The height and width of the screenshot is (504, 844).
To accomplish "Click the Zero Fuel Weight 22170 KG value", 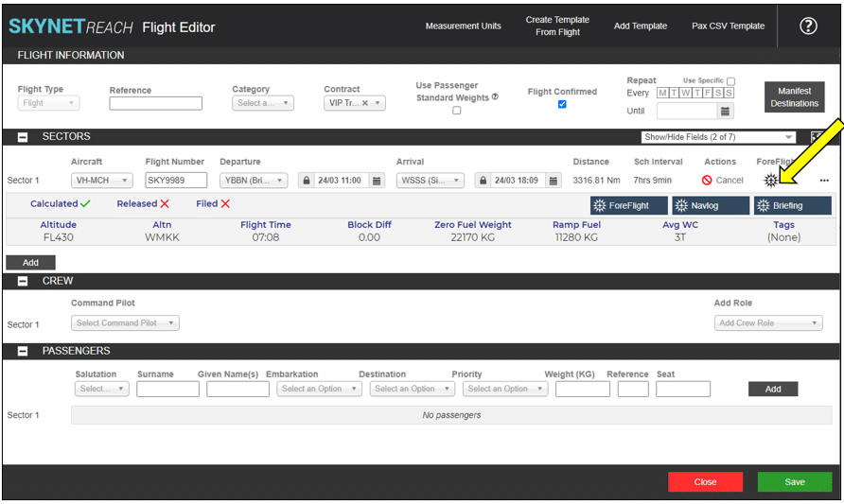I will click(472, 237).
